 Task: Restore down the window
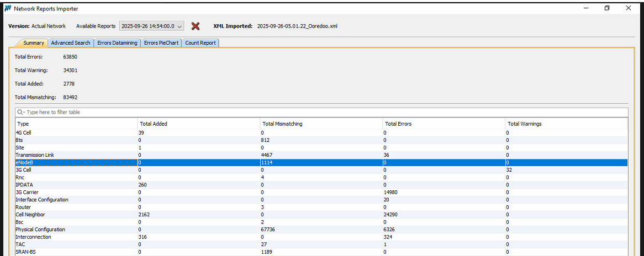pos(607,8)
